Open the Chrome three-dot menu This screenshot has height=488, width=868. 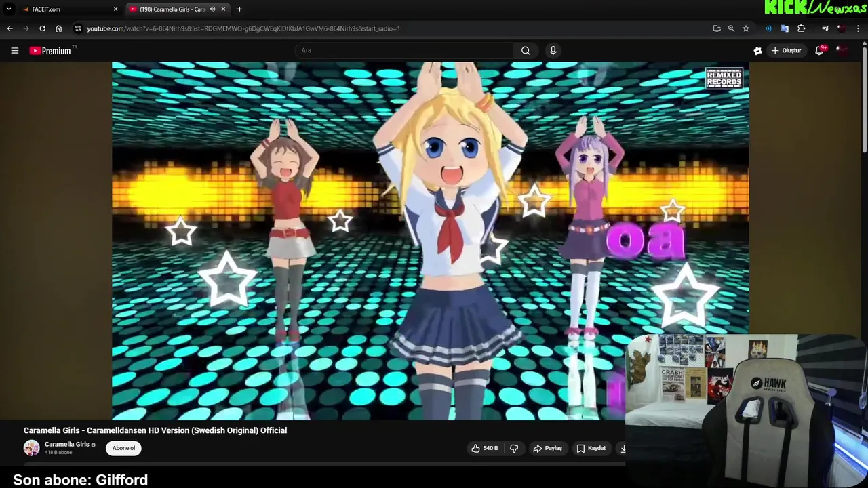859,28
